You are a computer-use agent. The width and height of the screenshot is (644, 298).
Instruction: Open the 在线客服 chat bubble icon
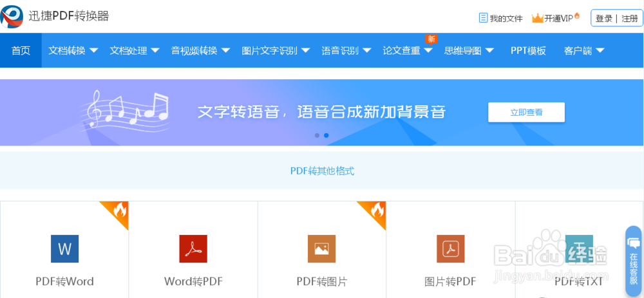(x=633, y=242)
